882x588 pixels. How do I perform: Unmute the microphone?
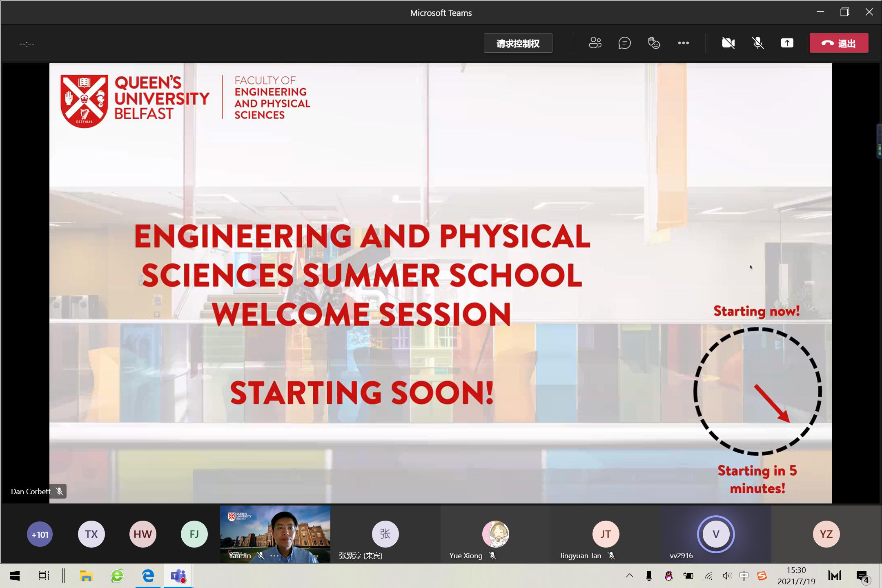click(x=758, y=43)
